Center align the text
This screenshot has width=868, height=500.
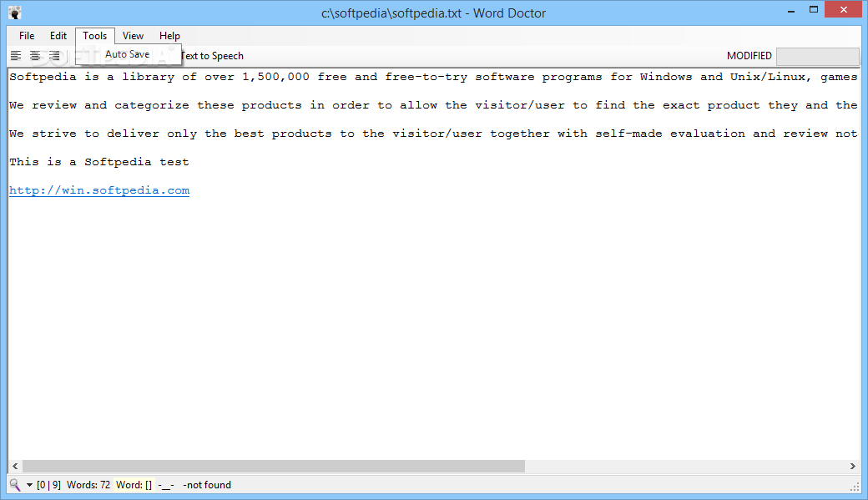click(35, 55)
